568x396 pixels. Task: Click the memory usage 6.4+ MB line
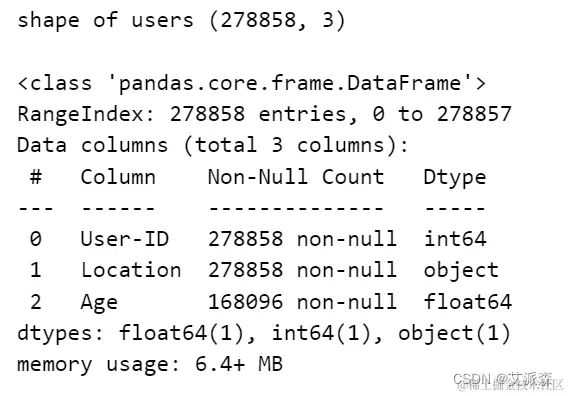pyautogui.click(x=150, y=365)
